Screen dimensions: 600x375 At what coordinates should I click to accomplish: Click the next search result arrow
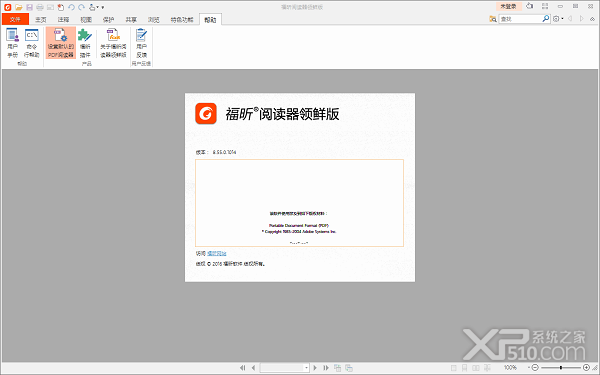coord(582,19)
